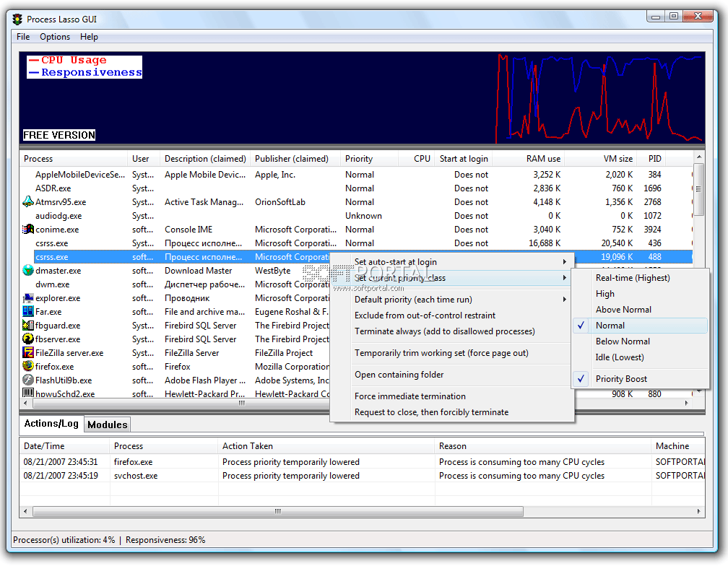728x566 pixels.
Task: Click the hpwuSchd2.exe process icon
Action: tap(28, 393)
